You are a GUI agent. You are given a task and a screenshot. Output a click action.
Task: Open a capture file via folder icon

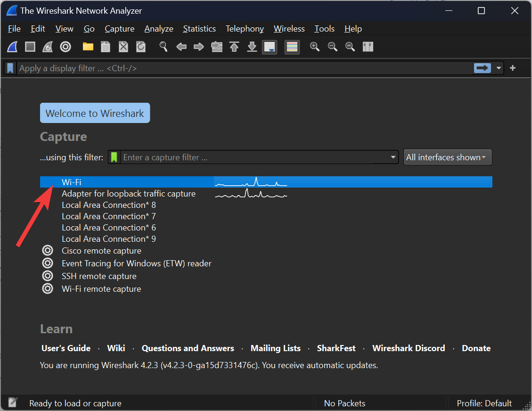(88, 47)
